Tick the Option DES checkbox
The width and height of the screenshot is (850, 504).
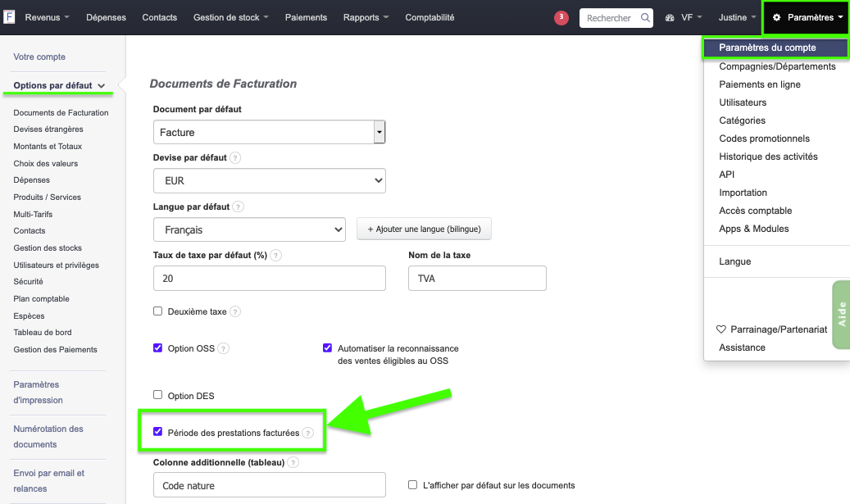click(158, 396)
